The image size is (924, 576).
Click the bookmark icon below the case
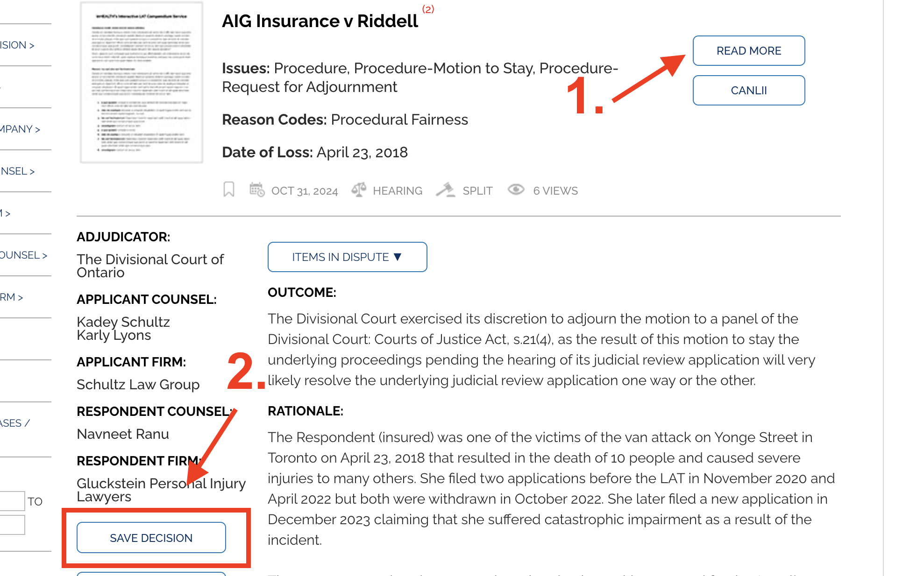(228, 190)
